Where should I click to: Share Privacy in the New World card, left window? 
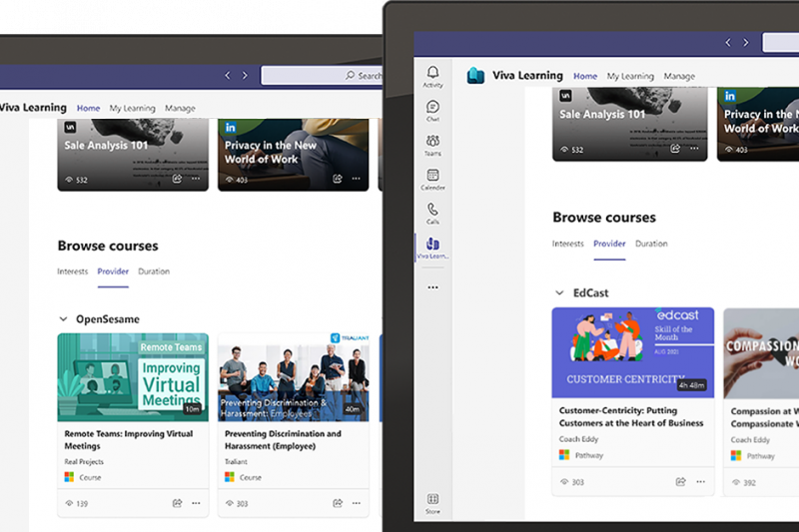point(338,179)
